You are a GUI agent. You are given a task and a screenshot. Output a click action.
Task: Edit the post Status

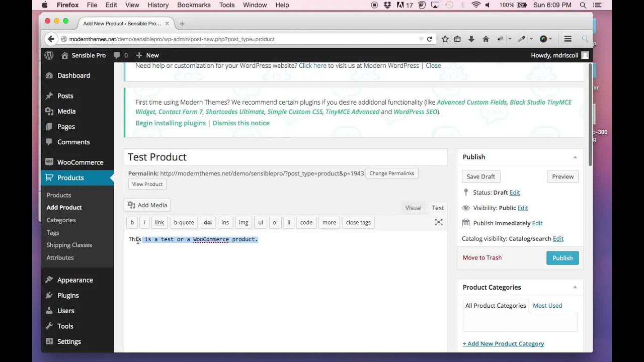tap(515, 193)
